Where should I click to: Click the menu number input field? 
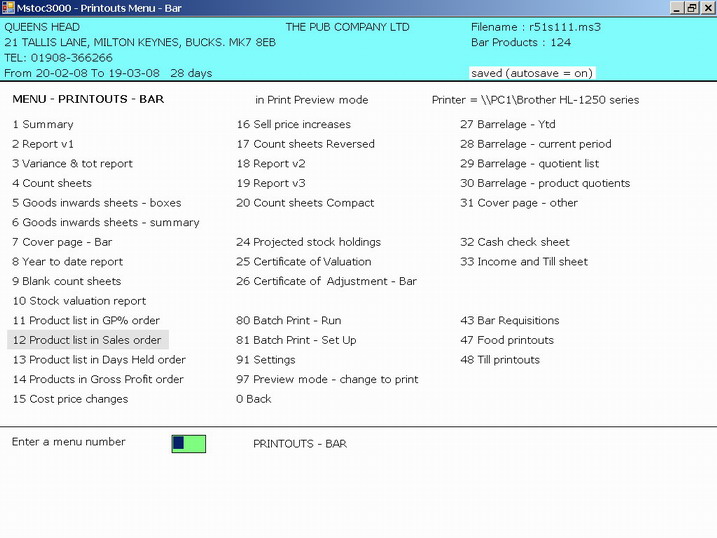188,443
